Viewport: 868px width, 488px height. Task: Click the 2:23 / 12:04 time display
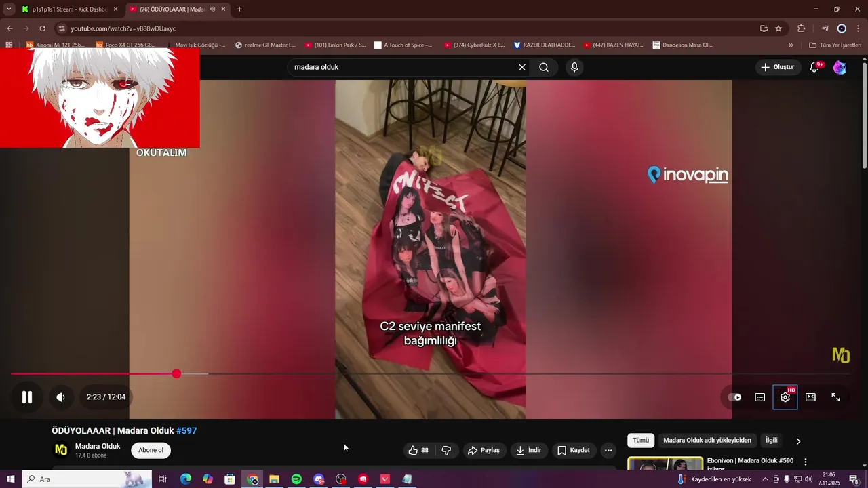106,397
